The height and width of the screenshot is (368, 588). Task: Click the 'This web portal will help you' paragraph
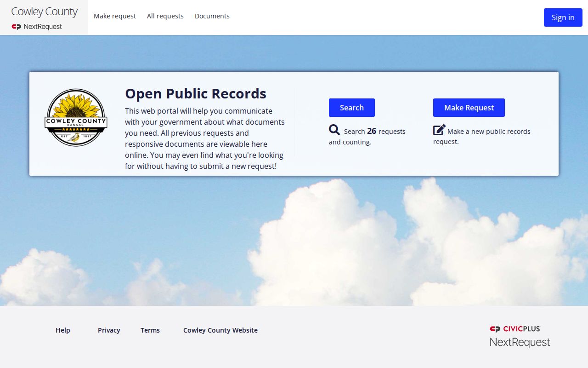[x=205, y=138]
